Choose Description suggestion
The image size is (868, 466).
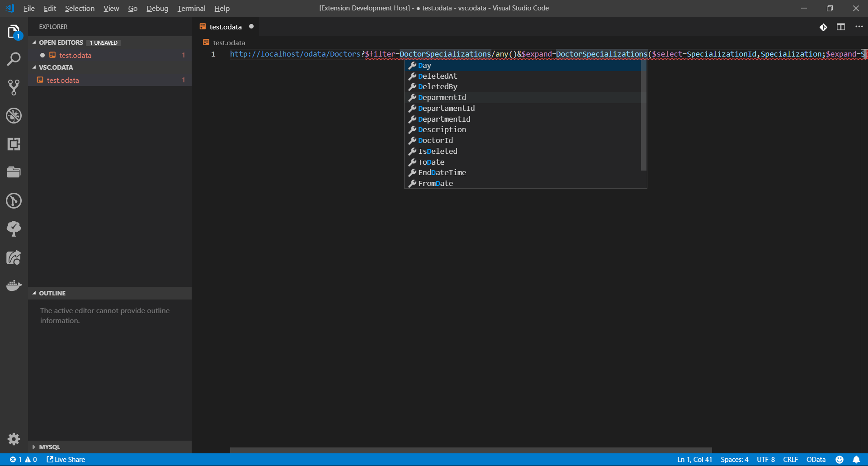[x=523, y=129]
